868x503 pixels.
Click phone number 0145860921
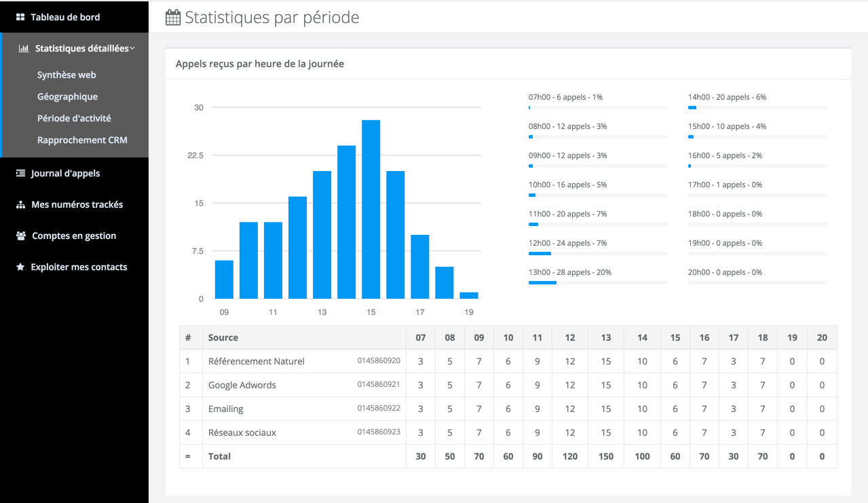pos(379,384)
